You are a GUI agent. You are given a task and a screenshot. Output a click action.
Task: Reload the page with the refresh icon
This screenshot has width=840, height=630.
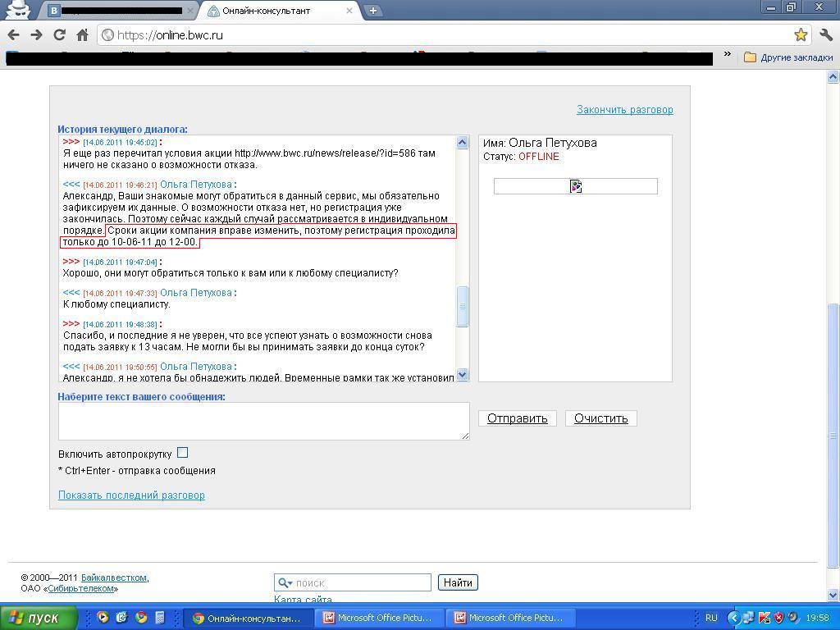[59, 34]
